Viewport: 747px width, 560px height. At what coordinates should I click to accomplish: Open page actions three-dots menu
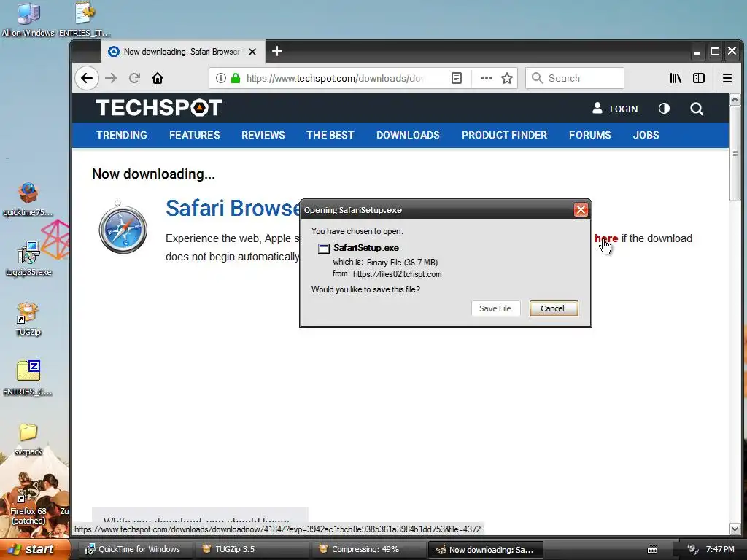point(486,78)
